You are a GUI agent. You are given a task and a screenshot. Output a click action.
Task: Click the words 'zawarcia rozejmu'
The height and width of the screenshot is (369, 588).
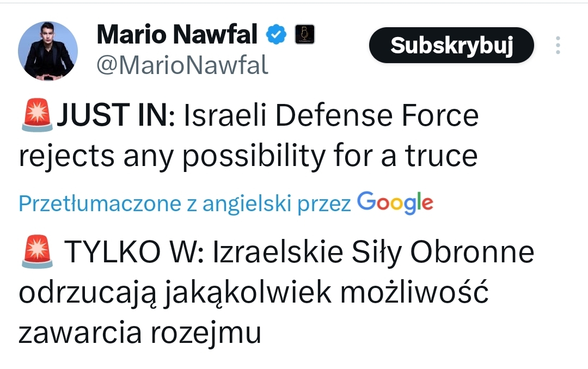click(140, 333)
